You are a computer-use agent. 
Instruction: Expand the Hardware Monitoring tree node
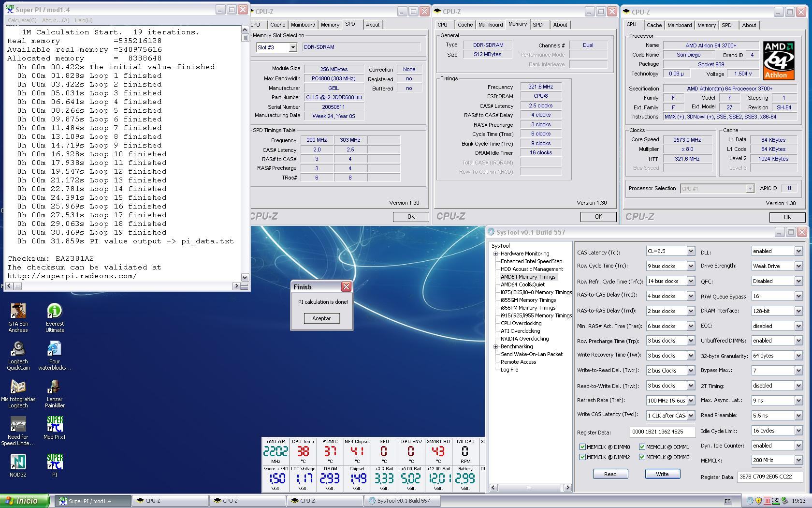coord(495,254)
